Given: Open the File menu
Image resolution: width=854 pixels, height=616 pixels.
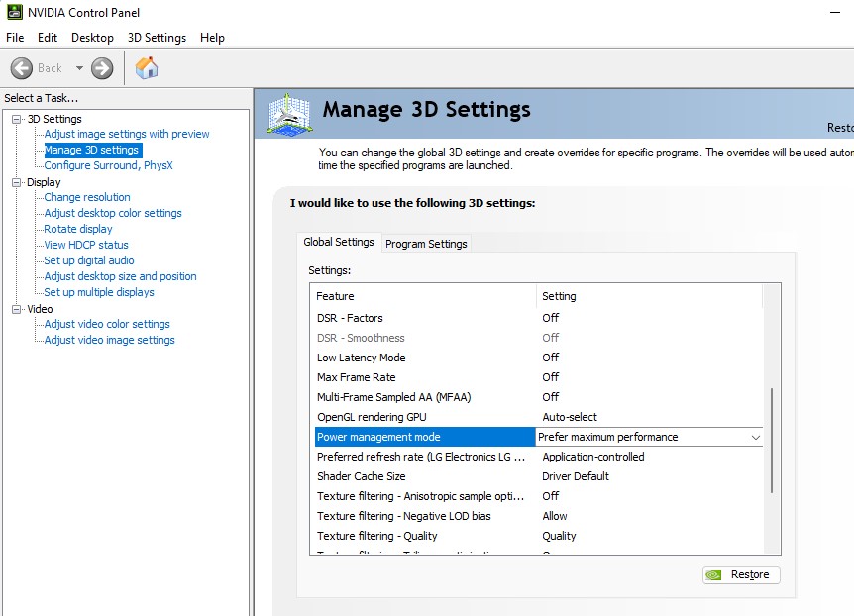Looking at the screenshot, I should click(x=15, y=38).
